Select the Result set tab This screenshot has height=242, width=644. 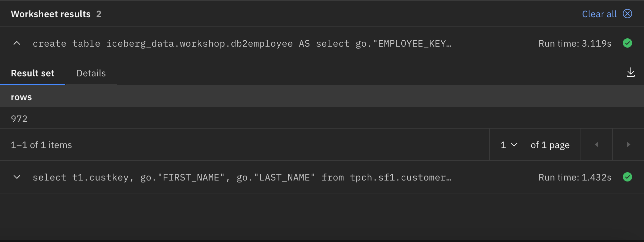click(33, 73)
